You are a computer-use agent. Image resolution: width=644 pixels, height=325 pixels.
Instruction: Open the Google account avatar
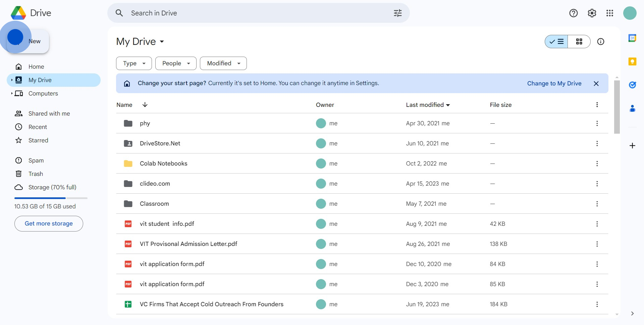630,13
